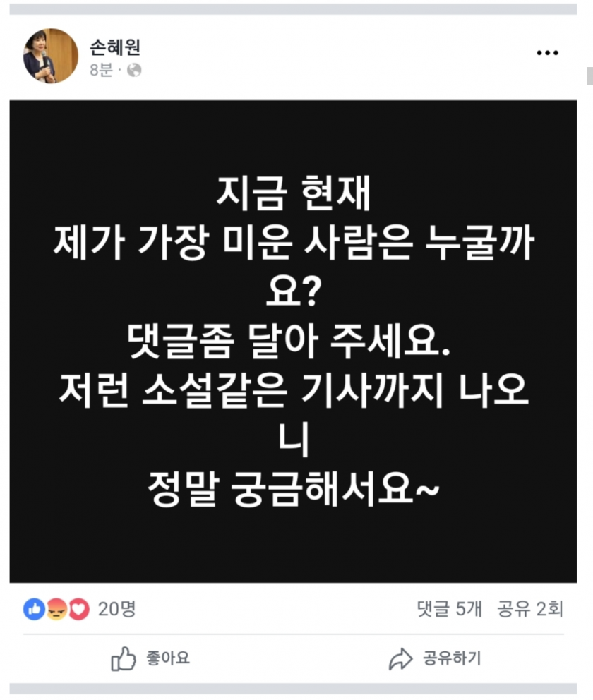Open the black text post image
593x700 pixels.
[293, 342]
